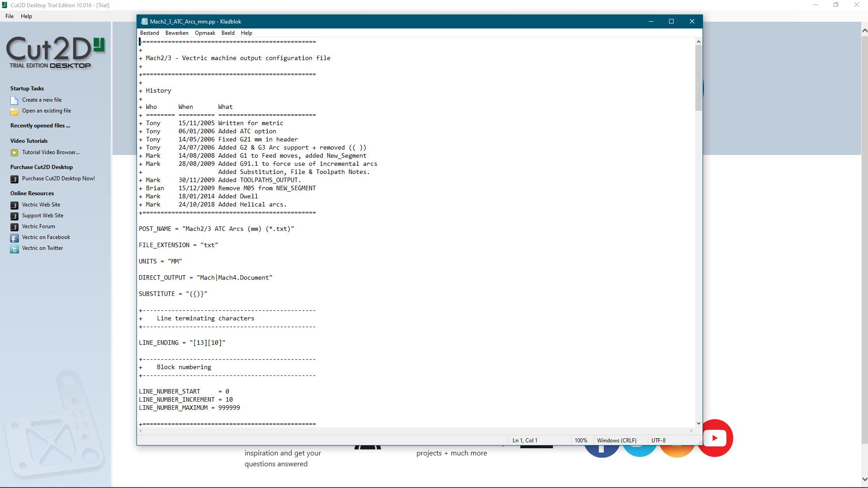The width and height of the screenshot is (868, 488).
Task: Click the Vectric on Facebook icon
Action: (x=14, y=238)
